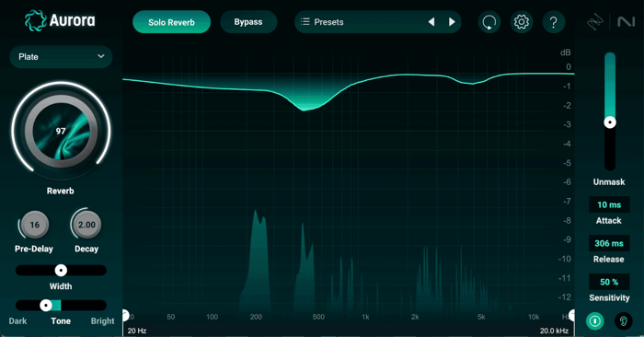Click the Reverb amount knob showing 97

(62, 131)
